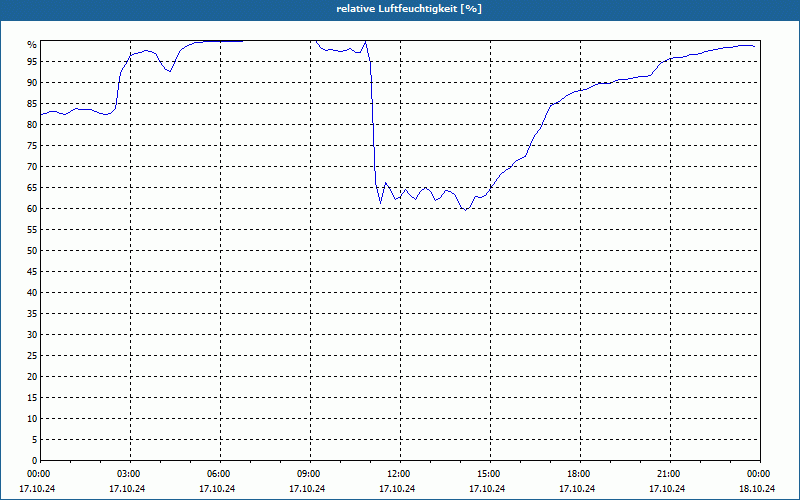The image size is (800, 500).
Task: Click the 15:00 time label
Action: pyautogui.click(x=490, y=474)
